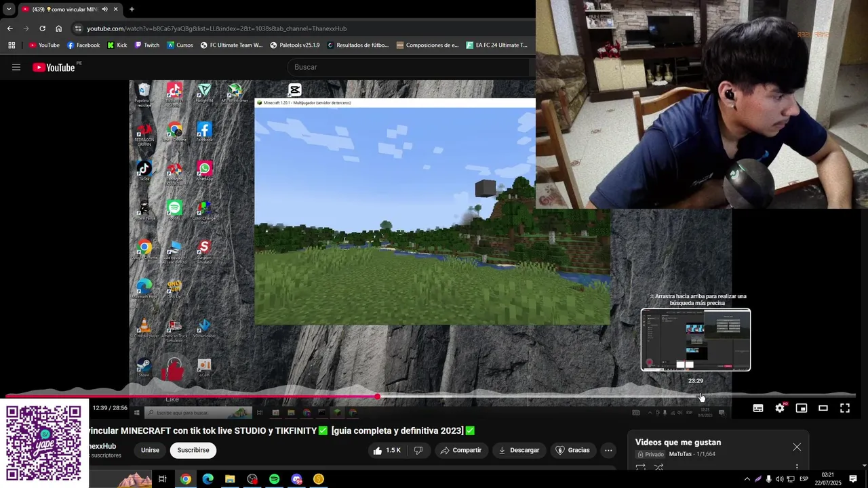The height and width of the screenshot is (488, 868).
Task: Enter full screen mode
Action: (x=845, y=408)
